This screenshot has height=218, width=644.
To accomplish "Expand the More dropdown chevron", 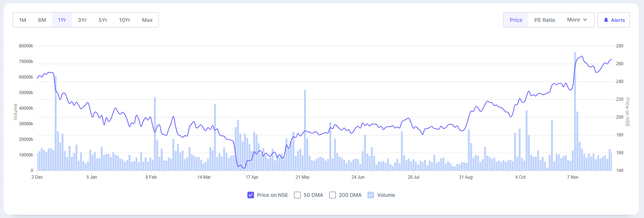I will tap(585, 20).
